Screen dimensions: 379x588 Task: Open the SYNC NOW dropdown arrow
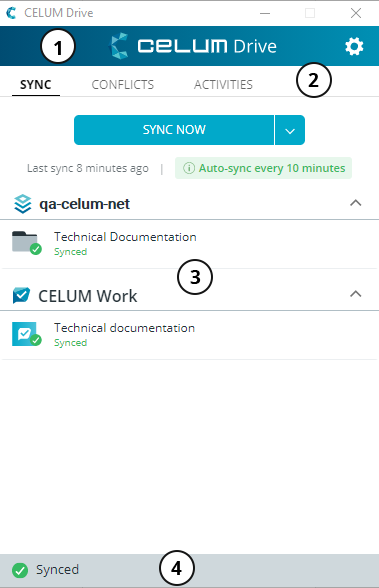(x=290, y=130)
